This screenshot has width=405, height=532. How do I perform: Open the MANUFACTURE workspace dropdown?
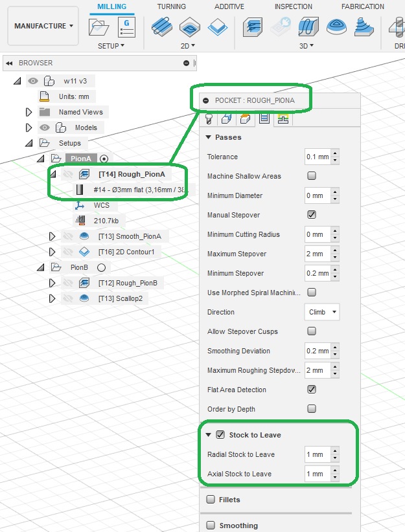point(43,26)
